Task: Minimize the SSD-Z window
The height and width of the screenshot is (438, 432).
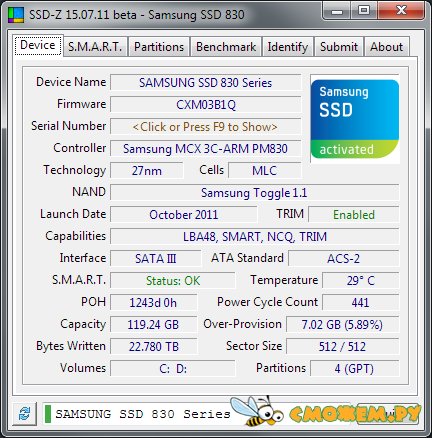Action: (x=337, y=11)
